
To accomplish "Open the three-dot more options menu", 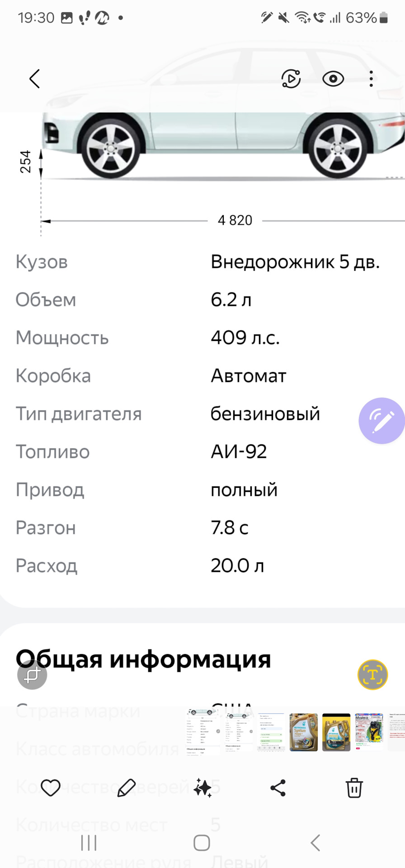I will [x=371, y=79].
